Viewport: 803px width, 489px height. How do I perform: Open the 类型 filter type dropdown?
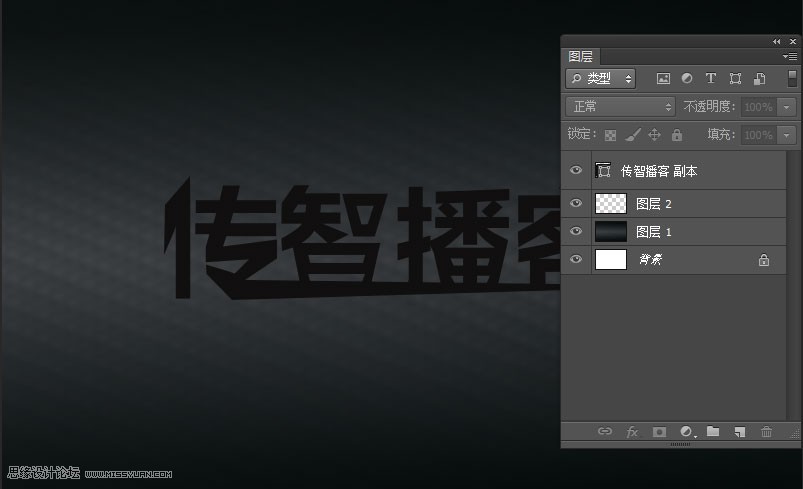(600, 78)
